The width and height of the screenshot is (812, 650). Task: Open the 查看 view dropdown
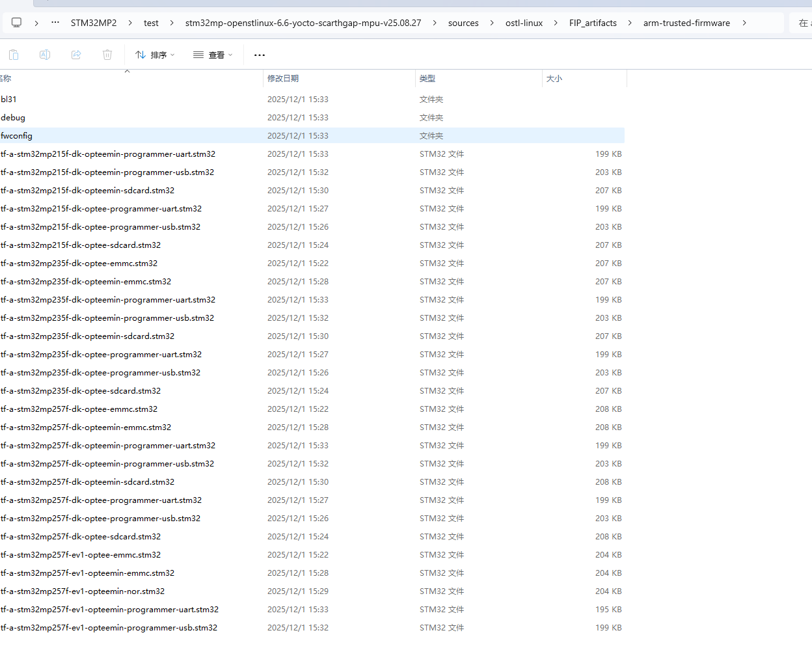click(x=213, y=55)
